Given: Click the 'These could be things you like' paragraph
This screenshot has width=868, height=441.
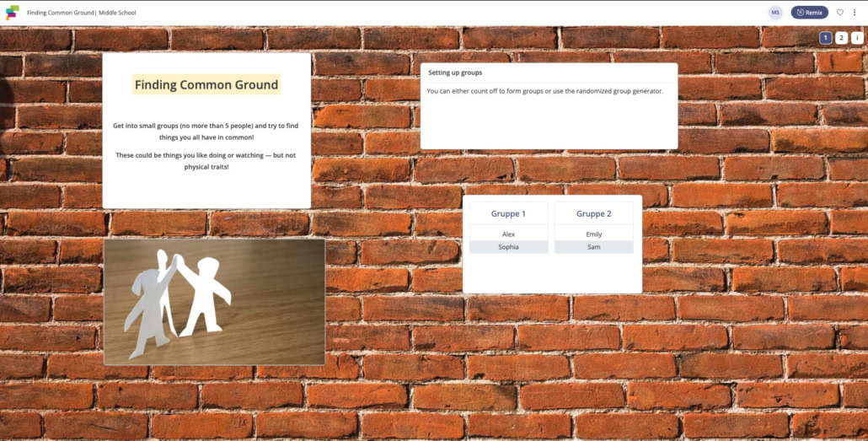Looking at the screenshot, I should point(206,161).
